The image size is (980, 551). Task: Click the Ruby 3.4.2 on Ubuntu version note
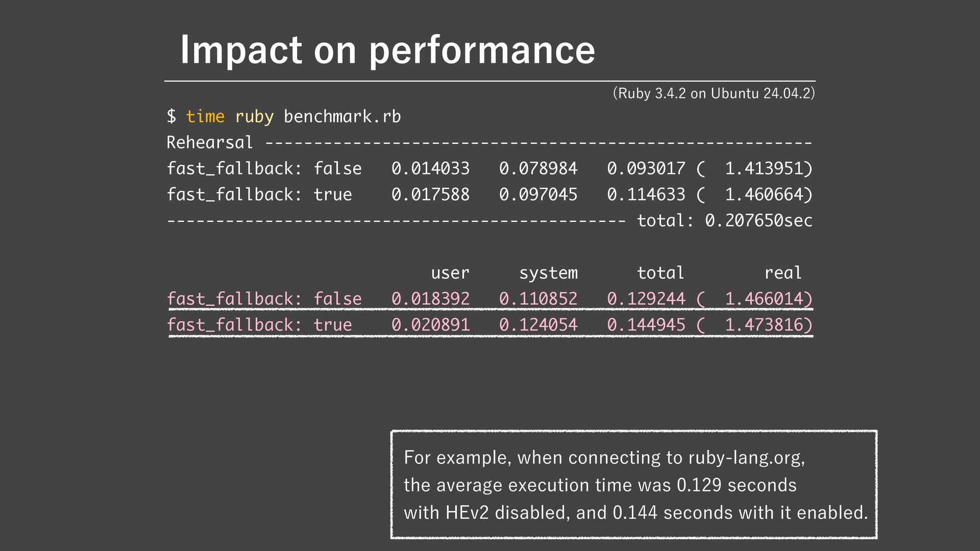coord(714,93)
